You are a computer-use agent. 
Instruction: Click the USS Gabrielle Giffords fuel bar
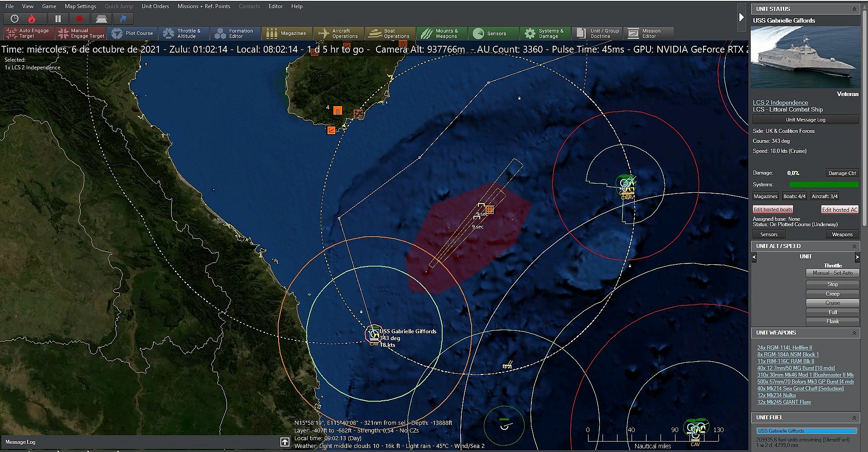tap(806, 431)
